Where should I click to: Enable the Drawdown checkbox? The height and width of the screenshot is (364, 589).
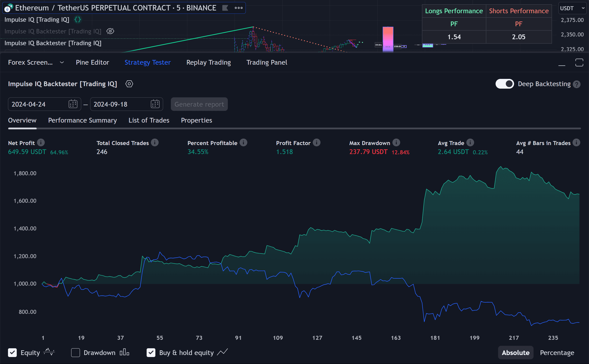[x=75, y=353]
